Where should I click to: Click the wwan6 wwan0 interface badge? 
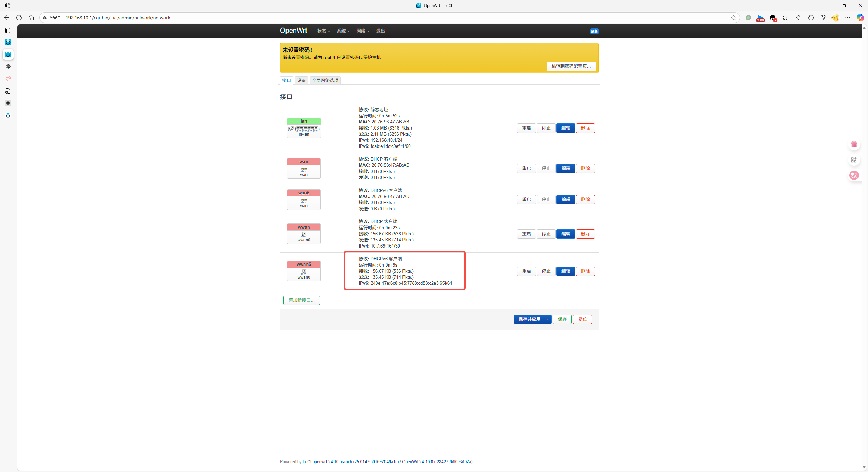coord(304,271)
